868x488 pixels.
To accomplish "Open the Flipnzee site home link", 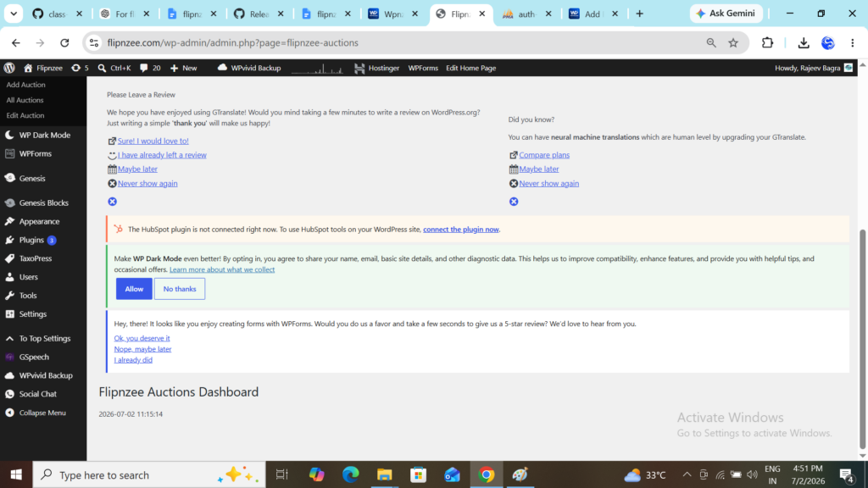I will click(42, 68).
